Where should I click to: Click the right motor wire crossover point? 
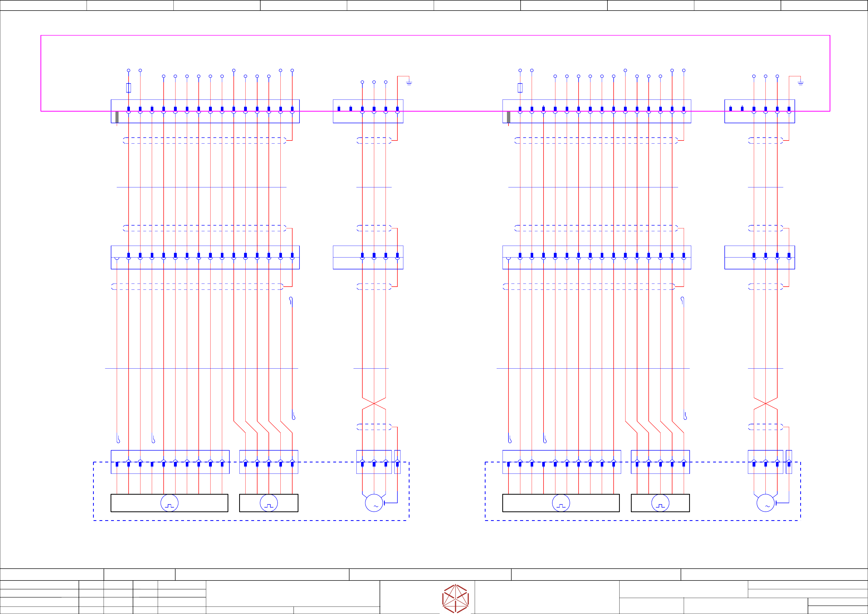pyautogui.click(x=765, y=403)
